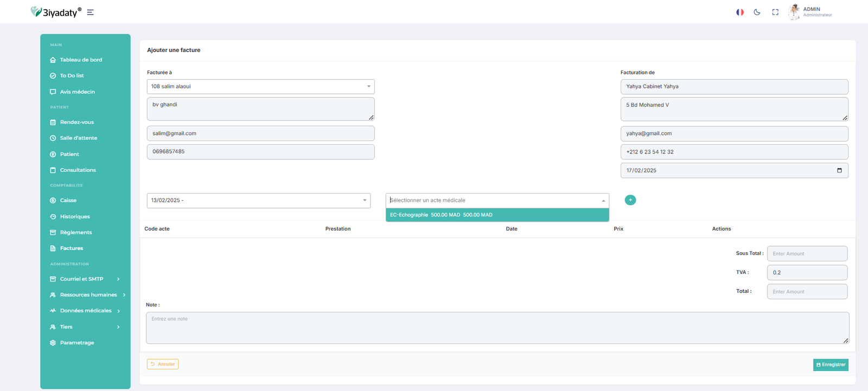Screen dimensions: 868x391
Task: Expand Ressources humaines submenu
Action: pyautogui.click(x=88, y=295)
